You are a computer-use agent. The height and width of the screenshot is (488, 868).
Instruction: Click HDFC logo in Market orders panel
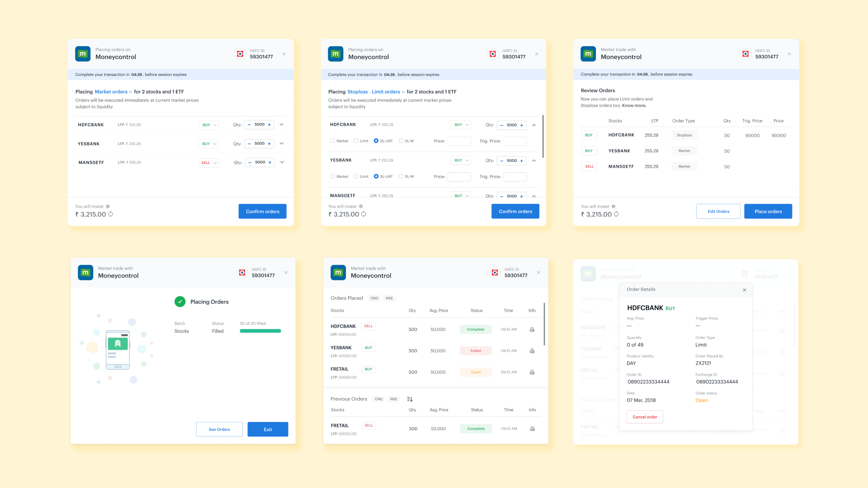240,54
